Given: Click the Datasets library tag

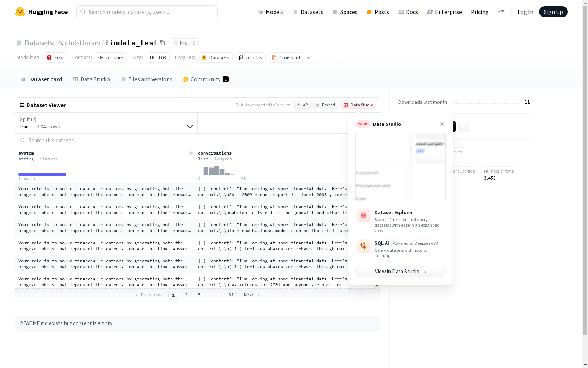Looking at the screenshot, I should (x=215, y=57).
